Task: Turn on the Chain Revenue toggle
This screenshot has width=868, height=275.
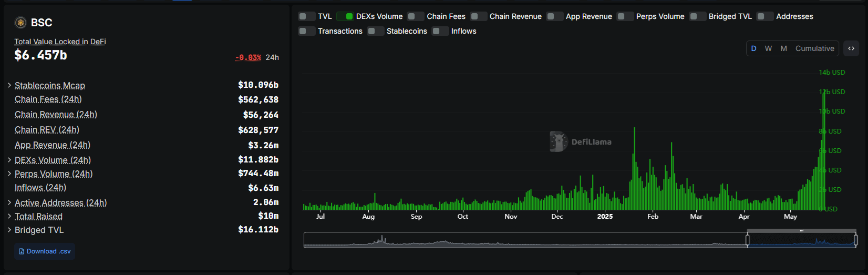Action: [479, 16]
